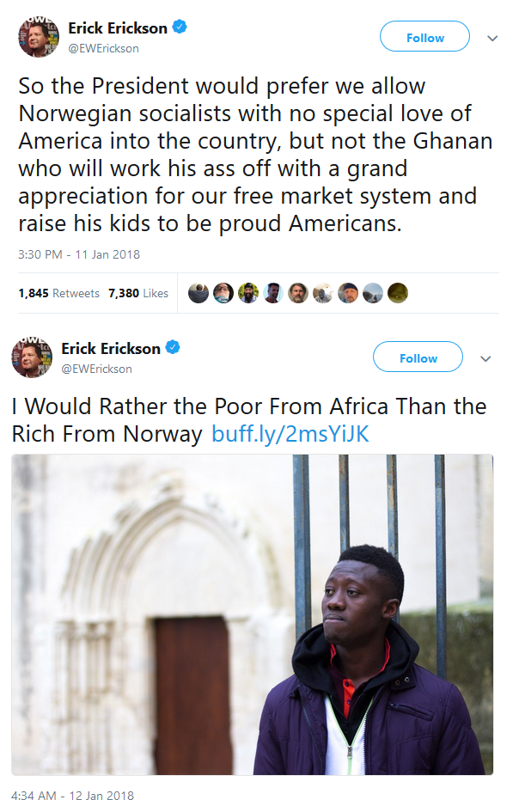
Task: Open the third liker avatar with green background
Action: tap(248, 293)
